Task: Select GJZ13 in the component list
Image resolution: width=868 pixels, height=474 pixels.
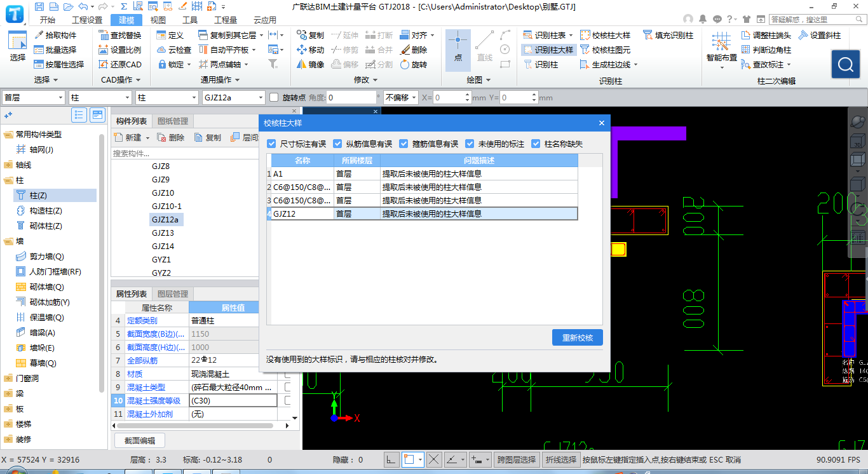Action: point(163,233)
